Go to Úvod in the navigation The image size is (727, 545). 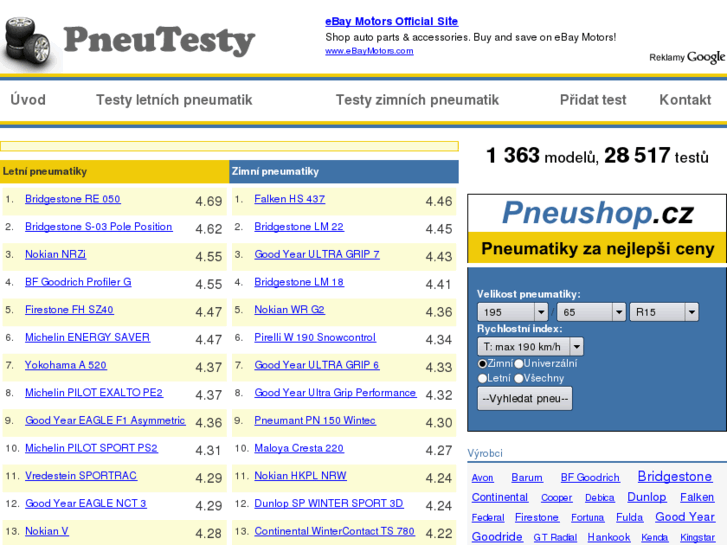tap(28, 100)
